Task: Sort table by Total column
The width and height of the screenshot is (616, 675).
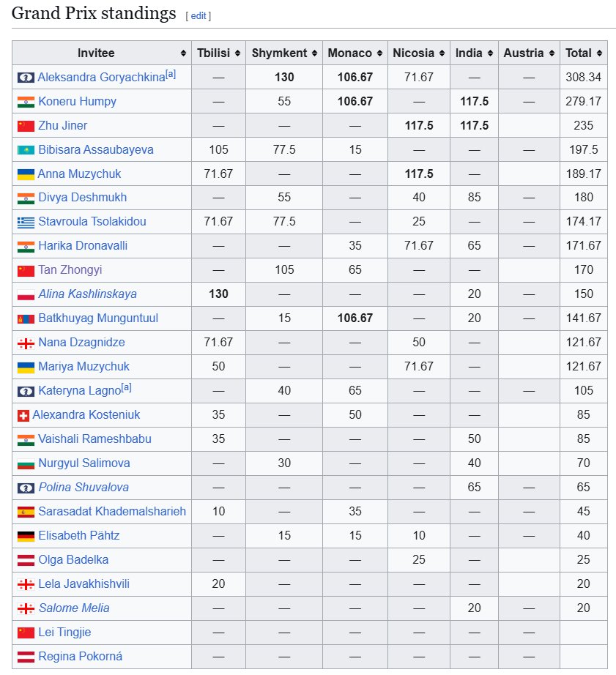Action: pos(599,53)
